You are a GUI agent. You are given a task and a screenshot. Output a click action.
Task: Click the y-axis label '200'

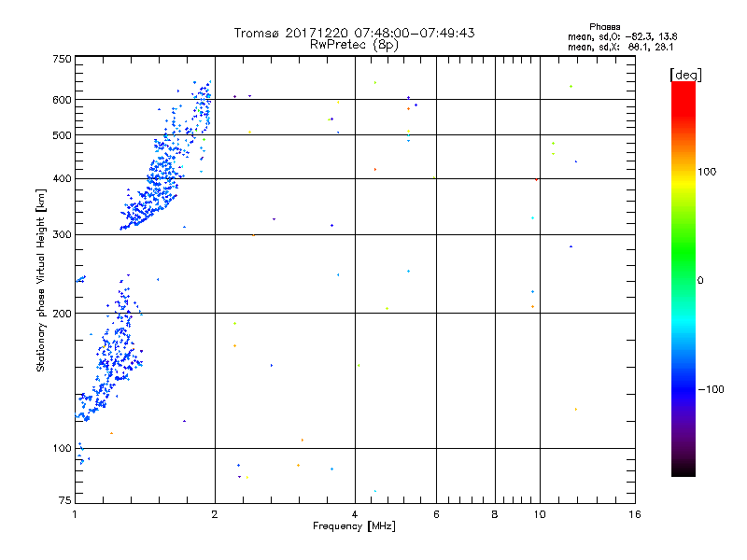62,314
